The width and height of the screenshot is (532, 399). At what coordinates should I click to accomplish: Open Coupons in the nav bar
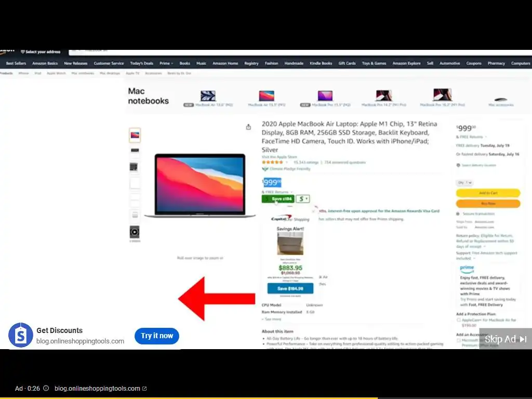click(474, 63)
